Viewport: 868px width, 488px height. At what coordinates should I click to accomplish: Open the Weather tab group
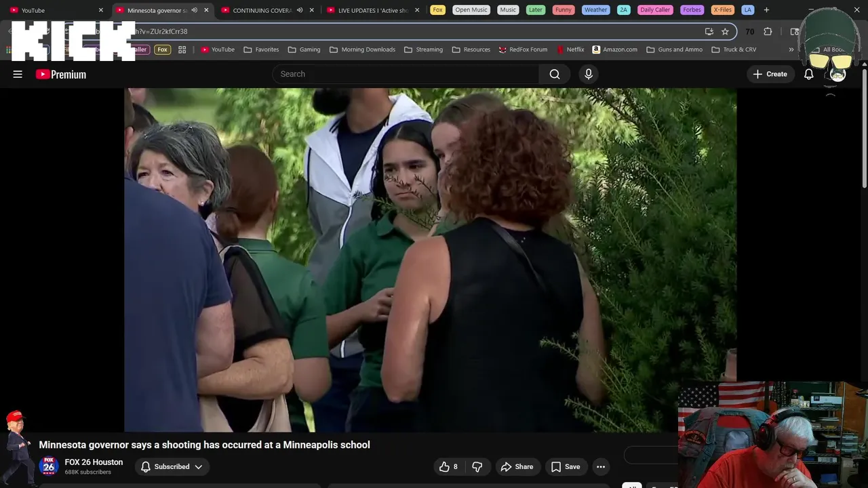tap(595, 10)
